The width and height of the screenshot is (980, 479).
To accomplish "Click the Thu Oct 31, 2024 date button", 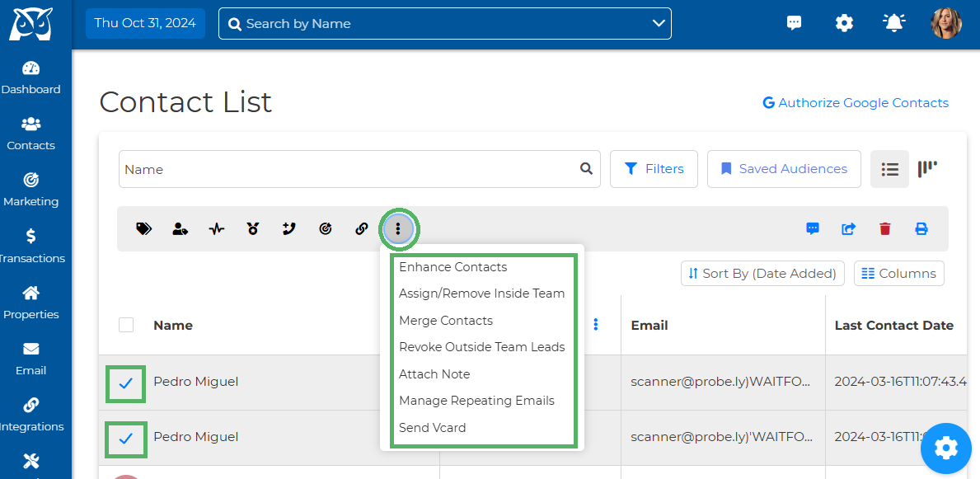I will 145,23.
